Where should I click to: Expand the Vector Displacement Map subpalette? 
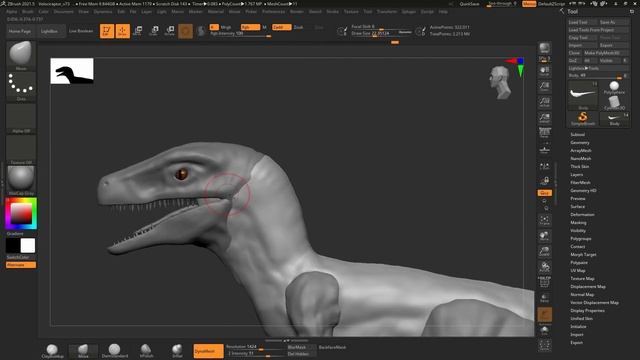(595, 303)
